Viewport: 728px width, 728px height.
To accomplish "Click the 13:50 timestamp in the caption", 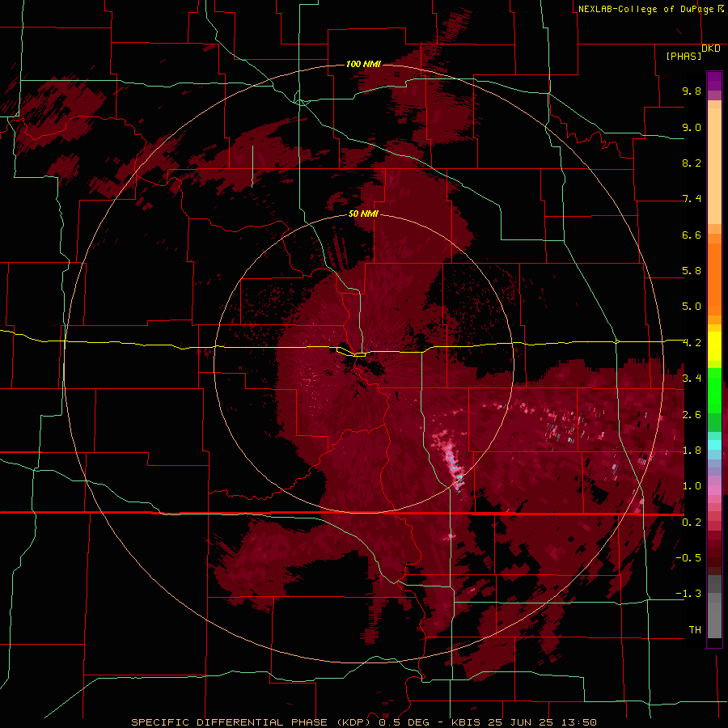I will click(x=578, y=722).
